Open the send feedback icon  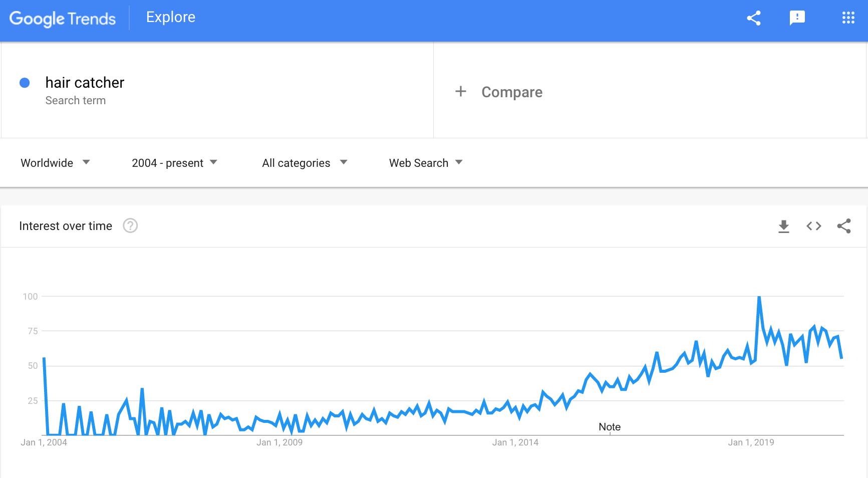[x=797, y=18]
